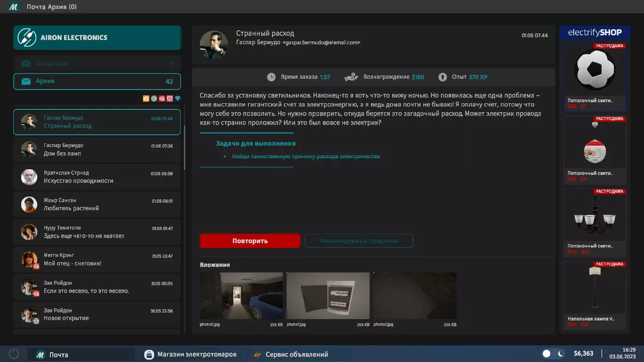The image size is (644, 362).
Task: Click the Задачи для выполнения heading
Action: coord(256,143)
